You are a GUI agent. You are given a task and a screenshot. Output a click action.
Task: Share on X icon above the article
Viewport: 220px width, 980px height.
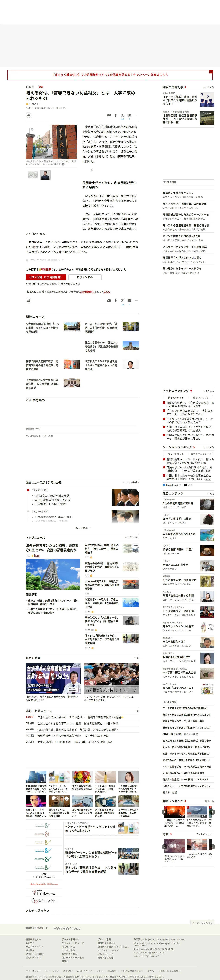pyautogui.click(x=122, y=115)
